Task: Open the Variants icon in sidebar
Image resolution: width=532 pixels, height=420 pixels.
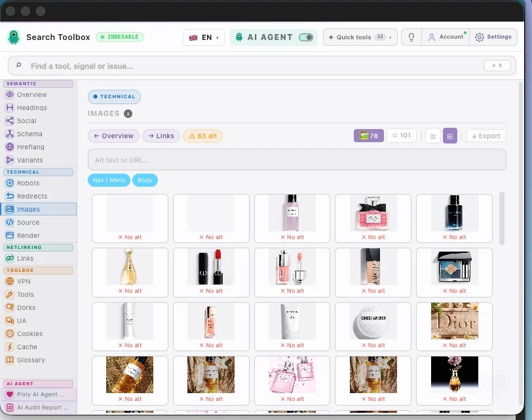Action: [10, 160]
